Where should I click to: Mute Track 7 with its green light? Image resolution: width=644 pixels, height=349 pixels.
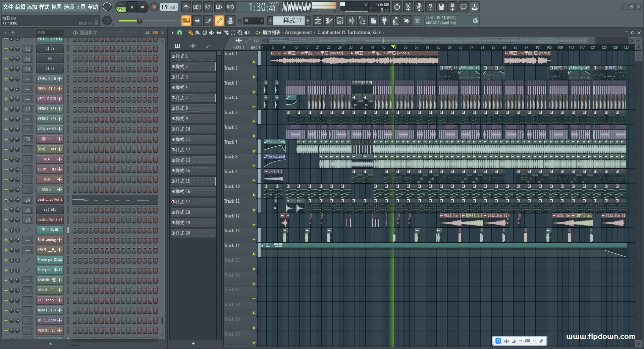[x=254, y=151]
